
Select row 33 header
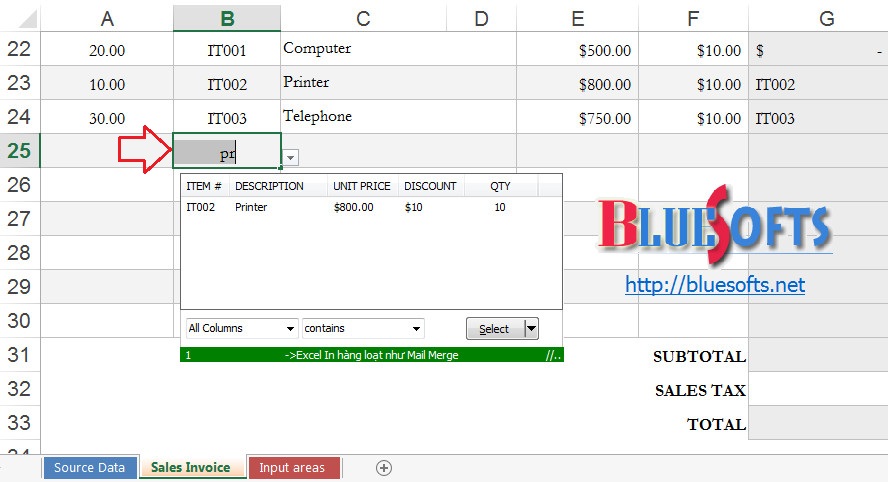pos(19,423)
